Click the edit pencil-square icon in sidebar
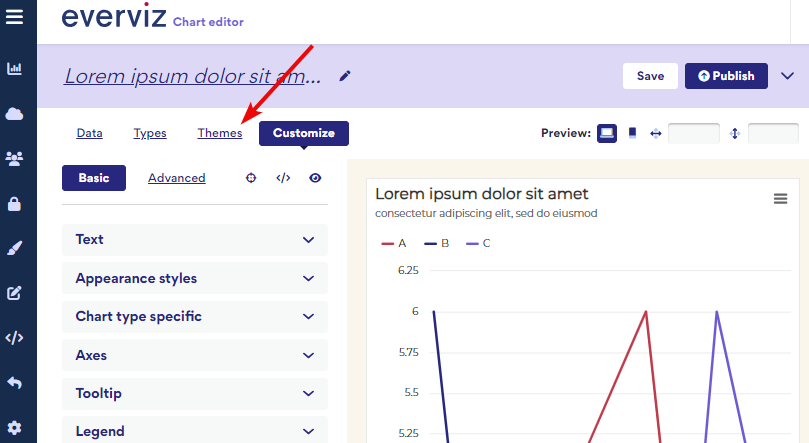Screen dimensions: 809x443 (x=14, y=293)
